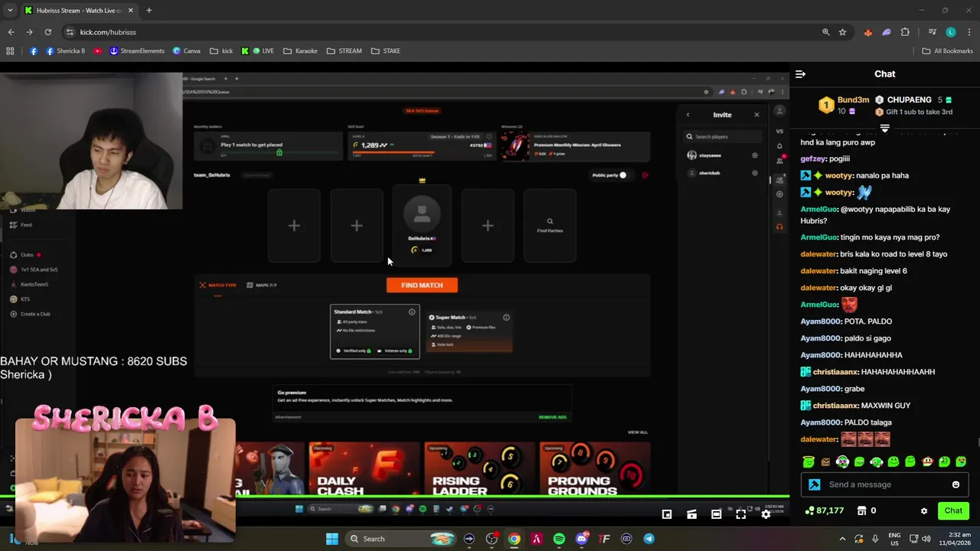Enter fullscreen on the stream player
The height and width of the screenshot is (551, 980).
click(740, 514)
